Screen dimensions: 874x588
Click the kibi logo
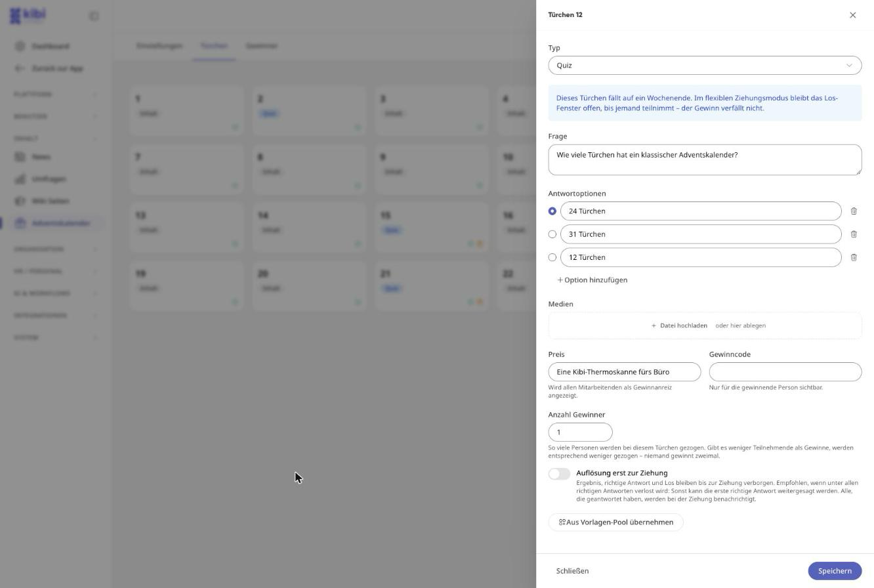tap(28, 15)
